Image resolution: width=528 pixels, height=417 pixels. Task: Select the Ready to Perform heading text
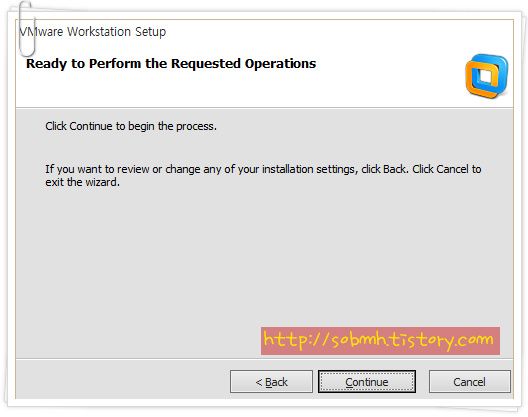point(171,64)
